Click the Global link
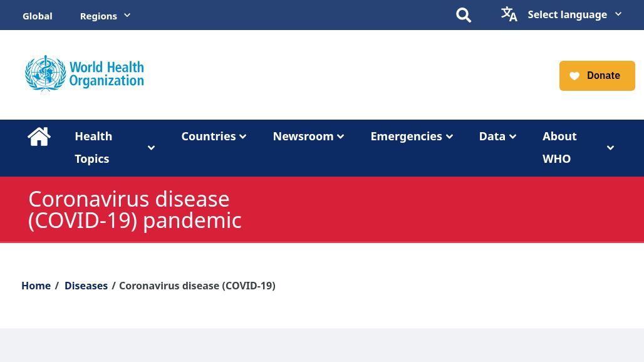This screenshot has height=362, width=644. 38,16
